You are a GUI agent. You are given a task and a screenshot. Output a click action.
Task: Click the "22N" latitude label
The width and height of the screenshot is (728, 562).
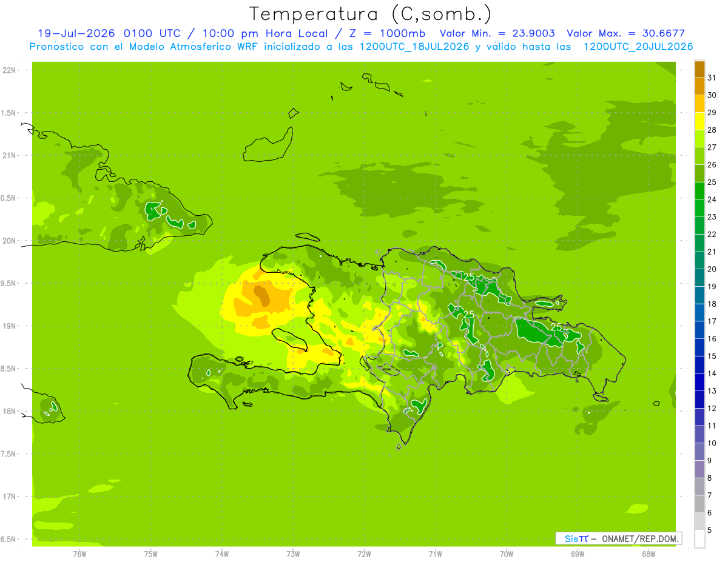8,70
